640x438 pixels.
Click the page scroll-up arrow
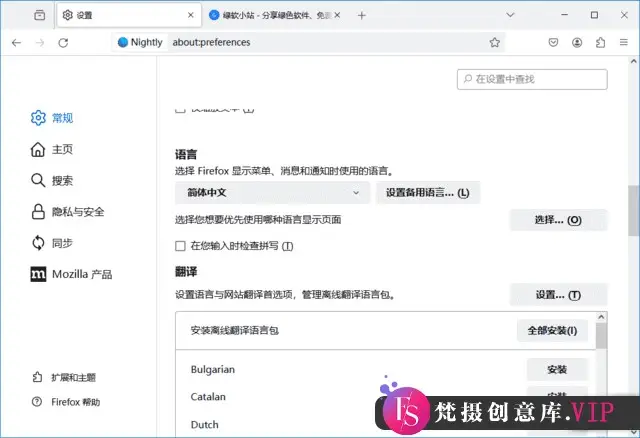tap(633, 61)
